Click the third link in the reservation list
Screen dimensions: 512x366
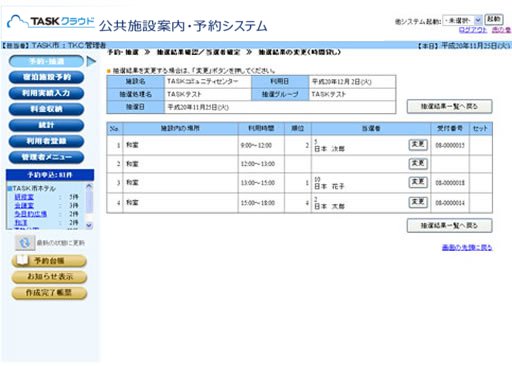pyautogui.click(x=31, y=214)
